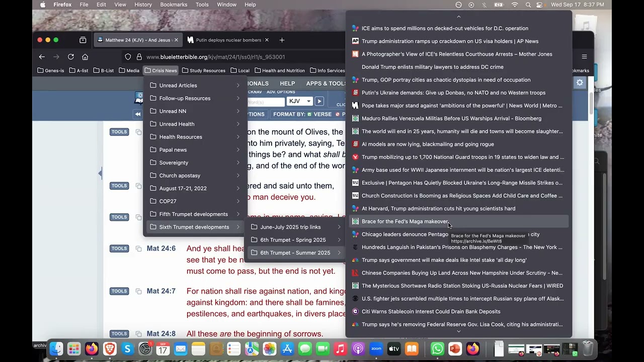Click the HELP link in site navigation
Screen dimensions: 644x362
(x=287, y=83)
